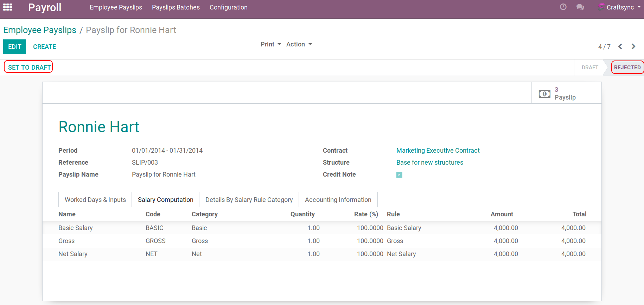644x305 pixels.
Task: Open the conversations chat icon
Action: [580, 7]
